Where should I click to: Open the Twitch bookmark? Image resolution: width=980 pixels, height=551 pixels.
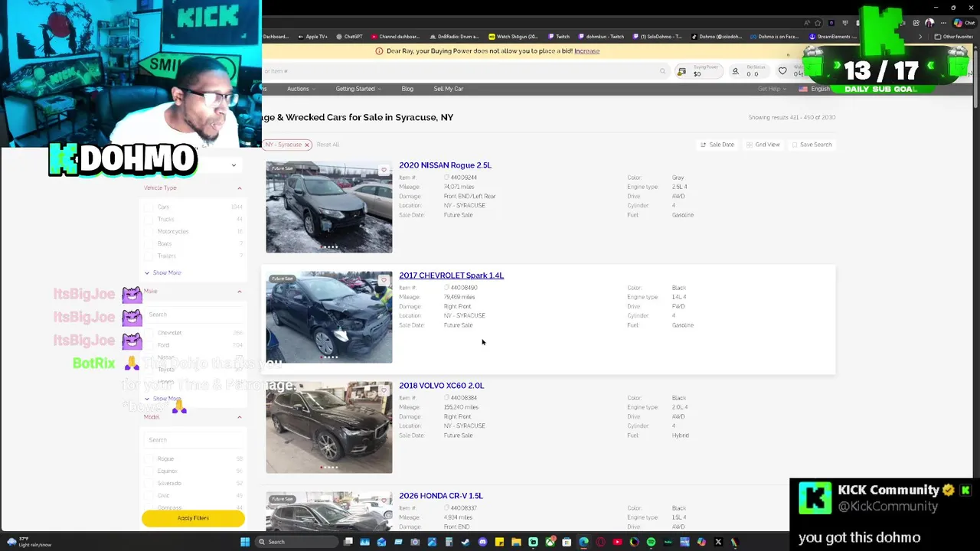(x=559, y=37)
